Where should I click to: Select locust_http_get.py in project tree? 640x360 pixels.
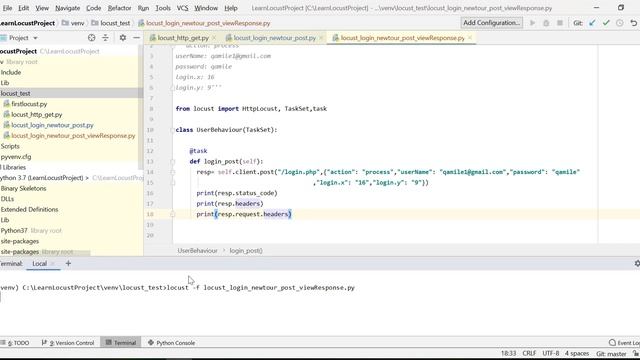tap(37, 114)
